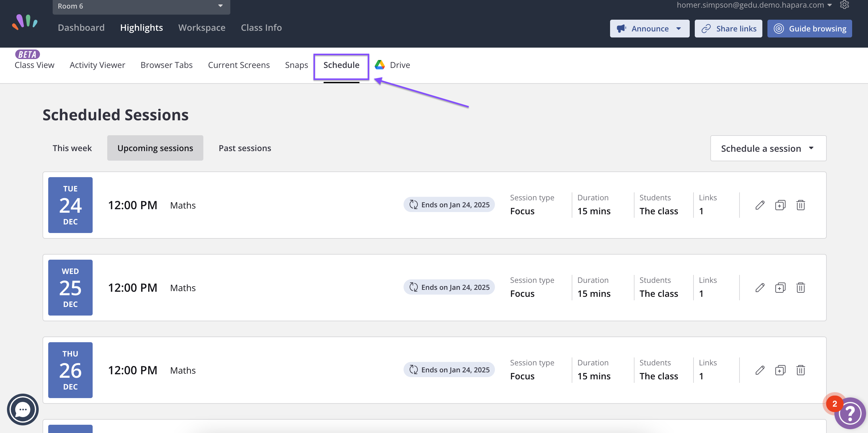Click Maths title on Wed session
This screenshot has width=868, height=433.
pos(183,288)
